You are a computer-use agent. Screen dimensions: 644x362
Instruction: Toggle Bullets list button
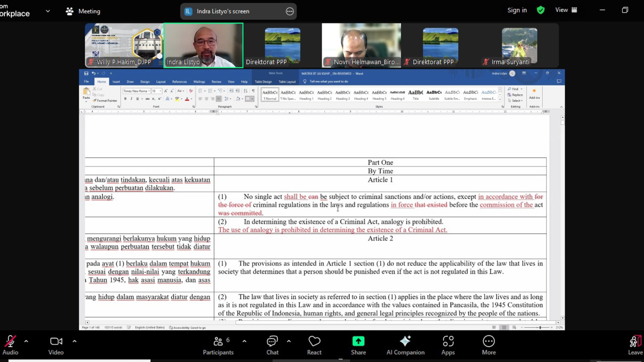(200, 91)
